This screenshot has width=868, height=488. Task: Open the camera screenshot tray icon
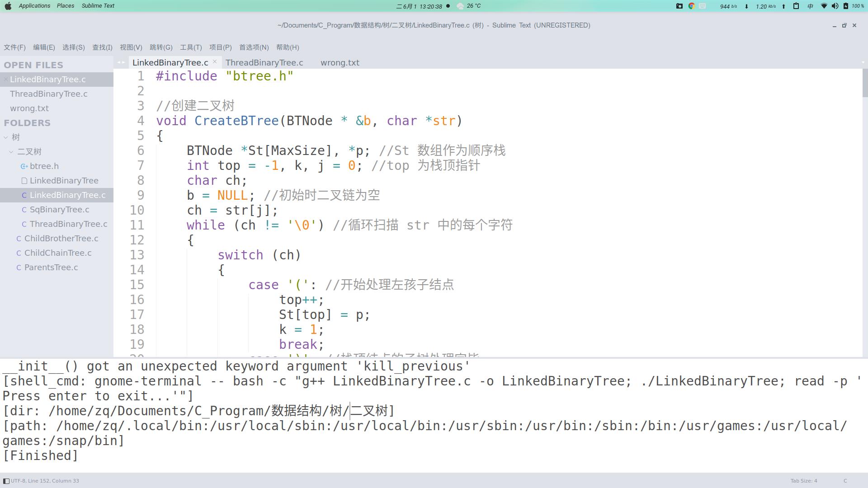point(679,6)
